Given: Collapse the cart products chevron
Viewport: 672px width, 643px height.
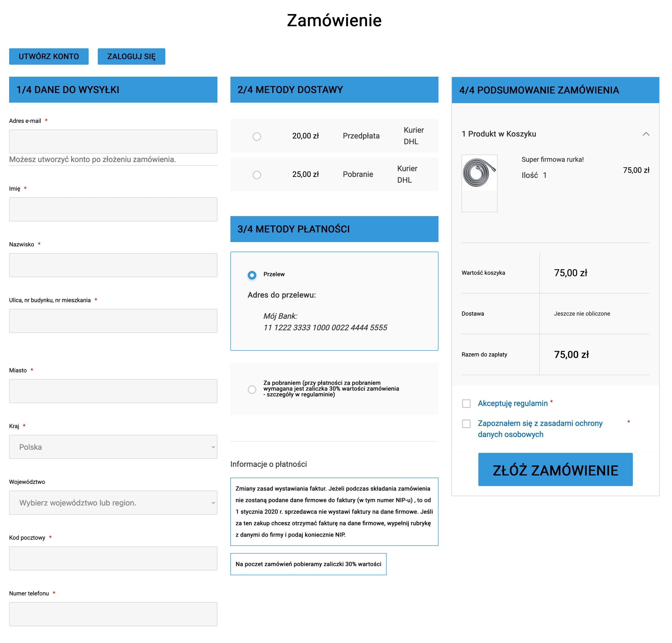Looking at the screenshot, I should click(646, 134).
